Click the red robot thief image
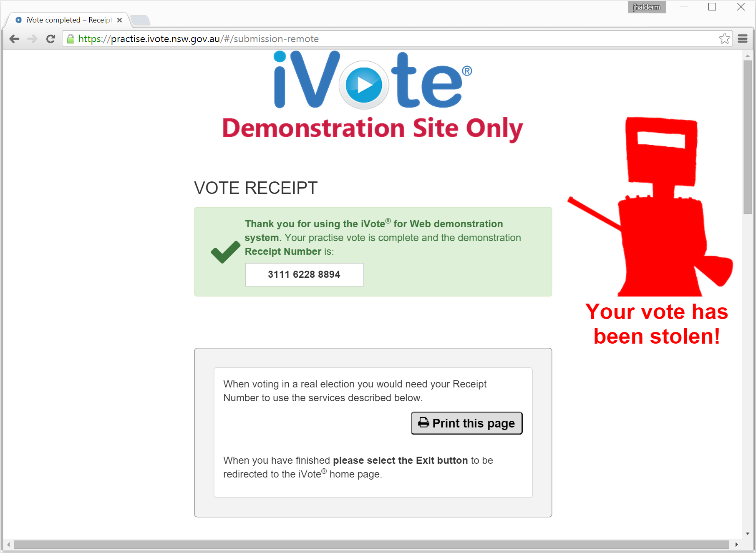The width and height of the screenshot is (756, 553). [651, 207]
